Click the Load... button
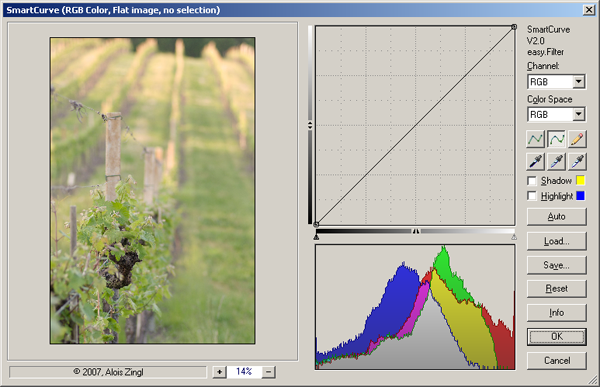 [x=556, y=241]
